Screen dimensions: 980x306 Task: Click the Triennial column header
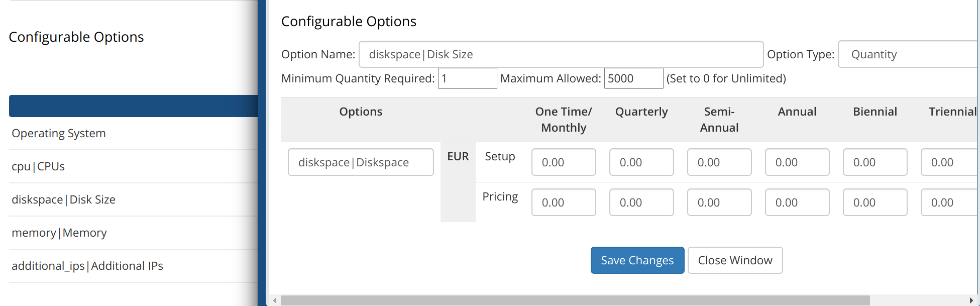click(x=953, y=112)
